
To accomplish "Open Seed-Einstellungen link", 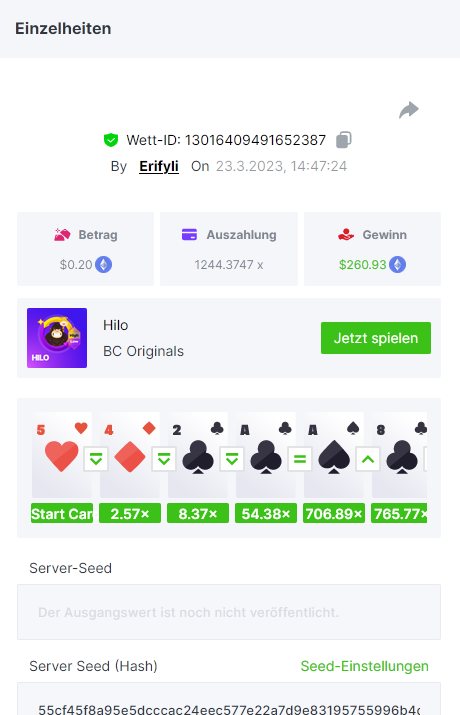I will [x=364, y=666].
